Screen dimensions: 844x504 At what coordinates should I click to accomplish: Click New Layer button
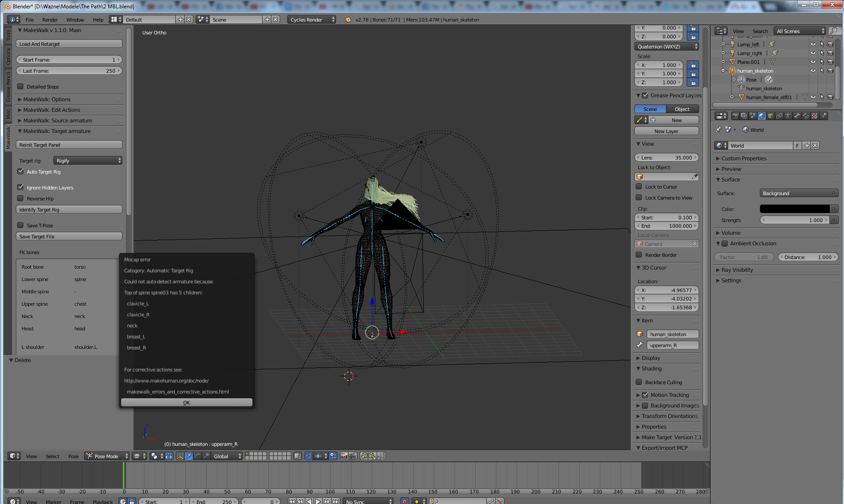click(666, 131)
